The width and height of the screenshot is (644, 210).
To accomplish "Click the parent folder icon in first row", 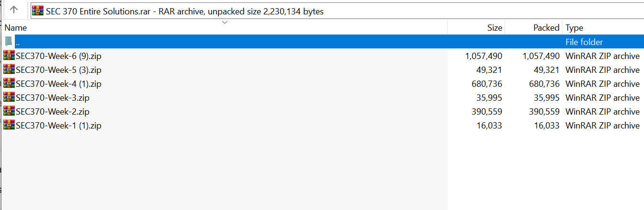I will tap(8, 42).
